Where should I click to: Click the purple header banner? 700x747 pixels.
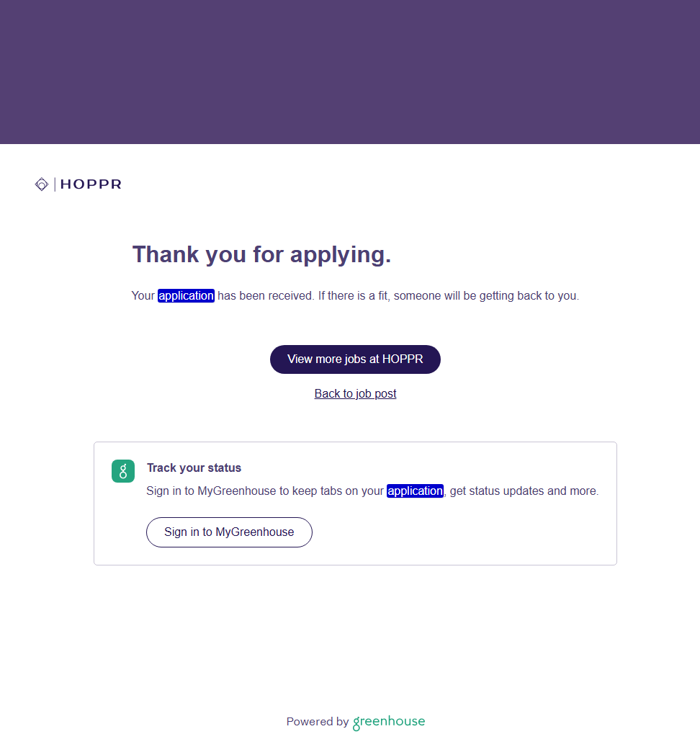pos(350,72)
